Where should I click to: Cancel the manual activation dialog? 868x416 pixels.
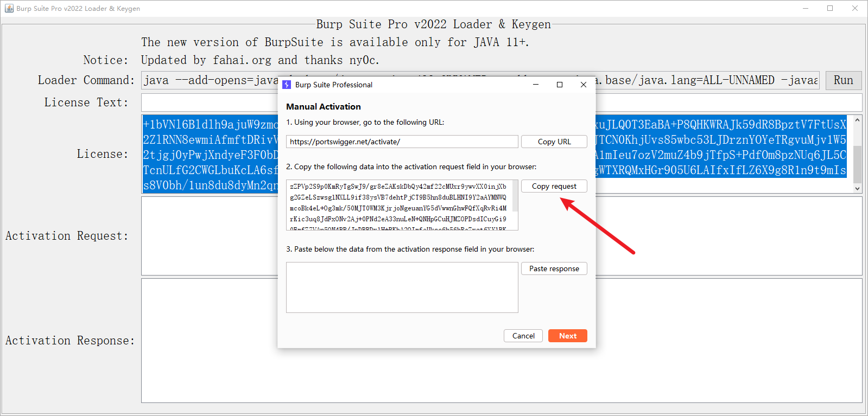coord(523,336)
